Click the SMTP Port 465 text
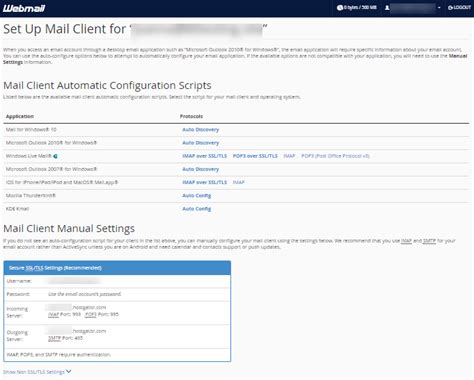Viewport: 474px width, 380px height. [65, 338]
